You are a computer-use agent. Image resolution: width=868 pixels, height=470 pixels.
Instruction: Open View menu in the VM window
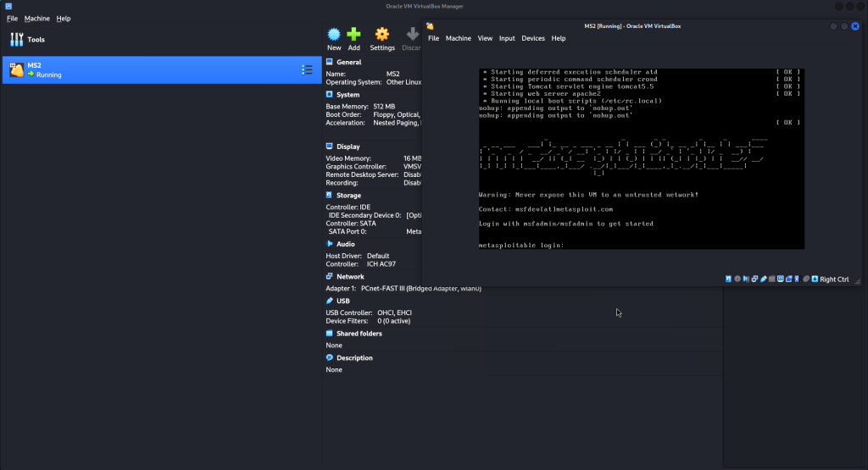click(x=485, y=38)
